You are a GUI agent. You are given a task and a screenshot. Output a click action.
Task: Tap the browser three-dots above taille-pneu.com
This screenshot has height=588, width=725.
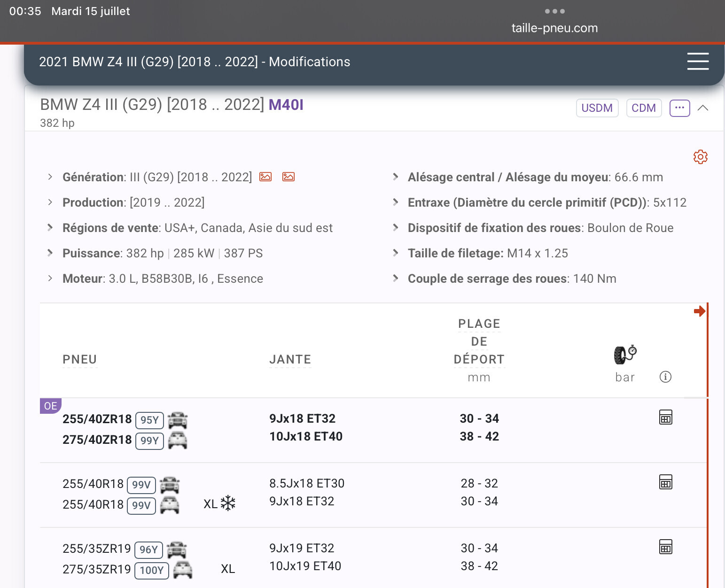[555, 11]
